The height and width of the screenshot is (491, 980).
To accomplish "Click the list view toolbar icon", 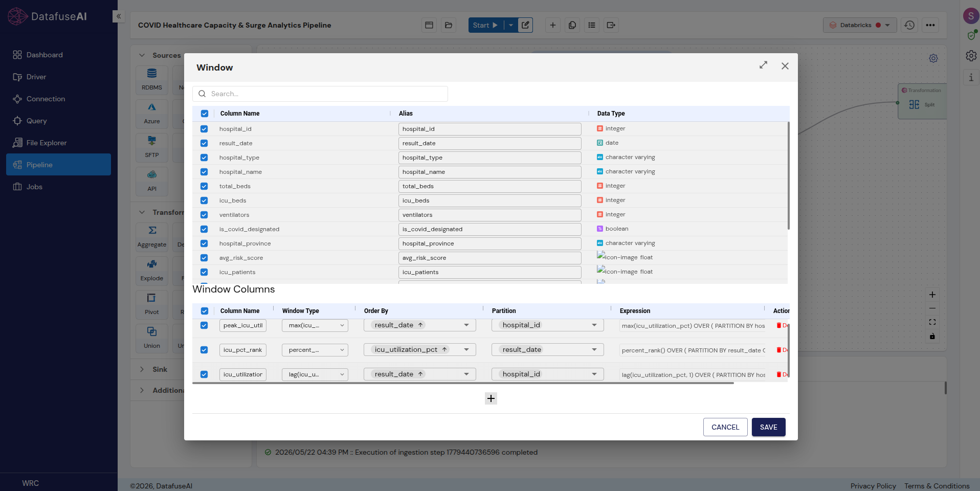I will point(592,25).
